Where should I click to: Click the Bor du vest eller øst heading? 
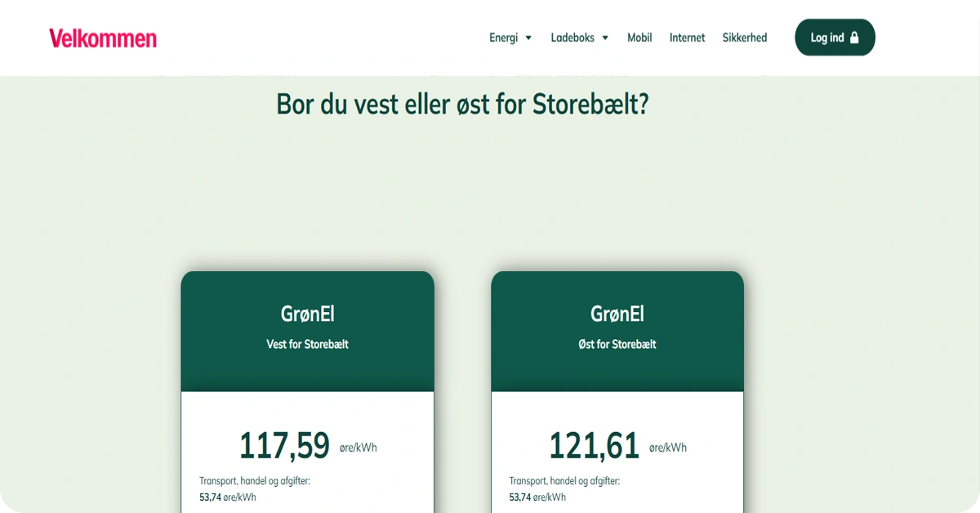462,104
